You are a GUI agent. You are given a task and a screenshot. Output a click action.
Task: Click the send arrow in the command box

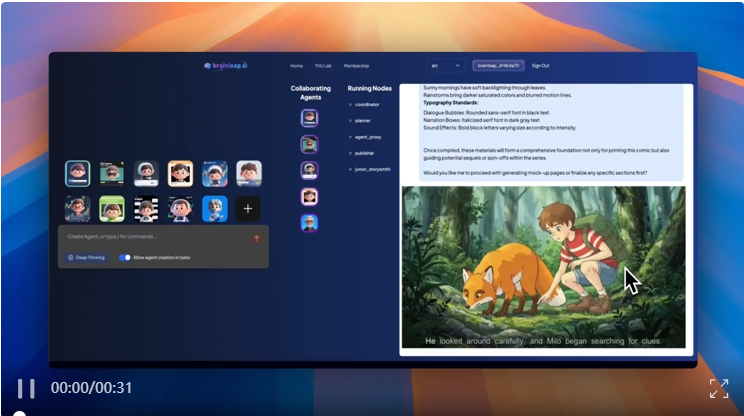click(x=256, y=239)
